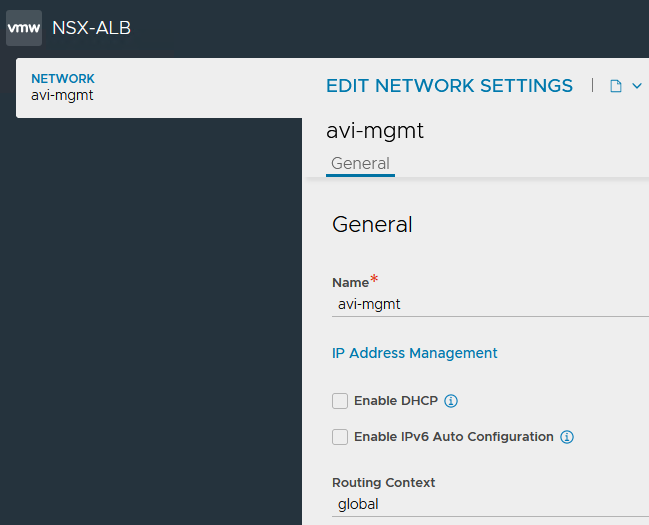Click the large avi-mgmt page heading
Viewport: 649px width, 525px height.
coord(375,131)
